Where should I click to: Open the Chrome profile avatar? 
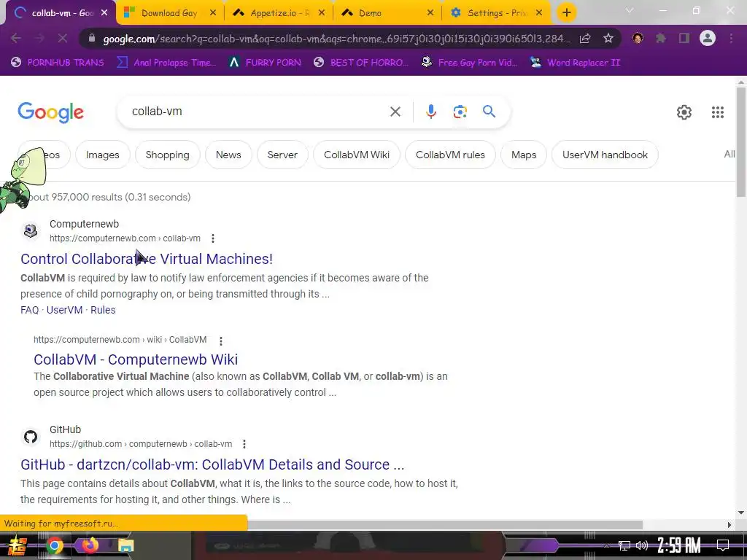tap(708, 38)
